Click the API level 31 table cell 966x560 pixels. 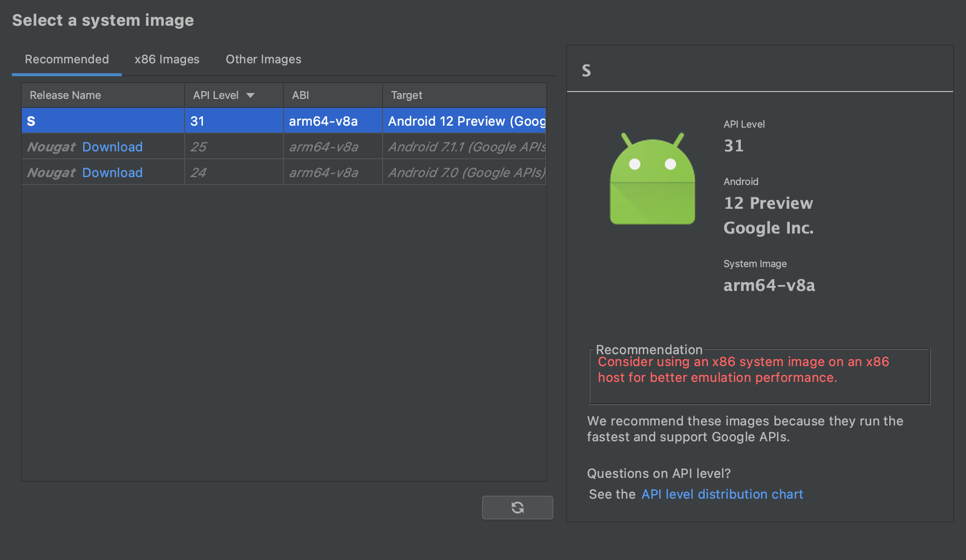click(x=234, y=121)
